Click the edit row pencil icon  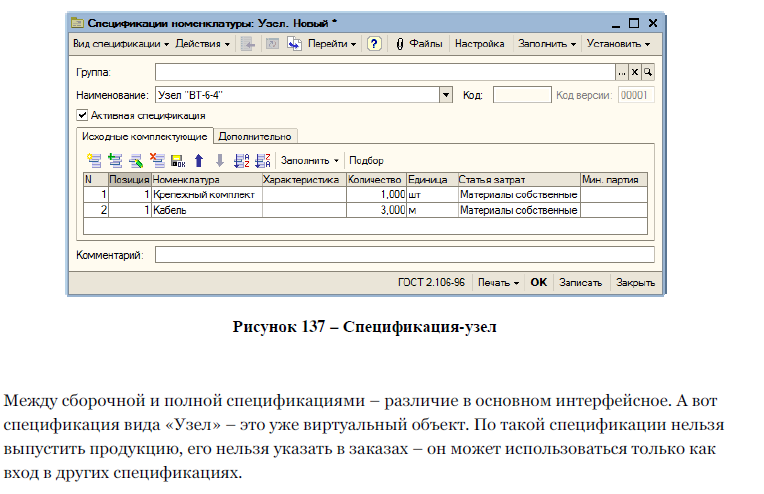click(136, 160)
